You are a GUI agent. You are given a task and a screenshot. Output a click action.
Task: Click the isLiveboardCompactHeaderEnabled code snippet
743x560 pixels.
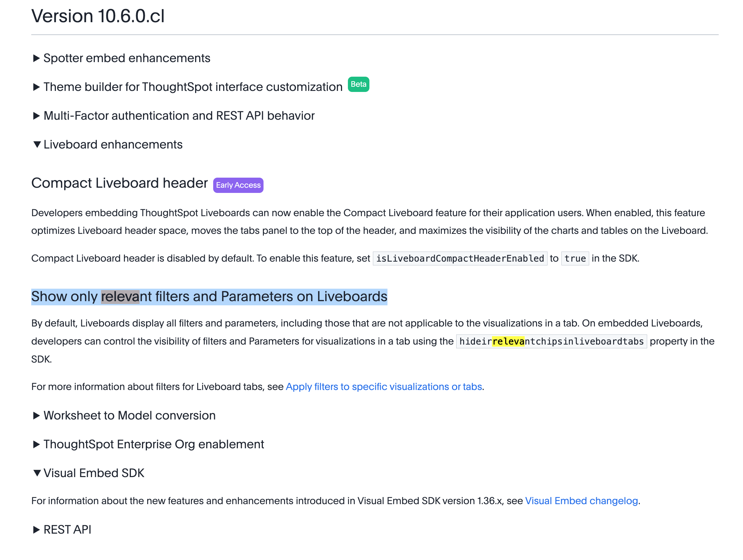tap(460, 258)
